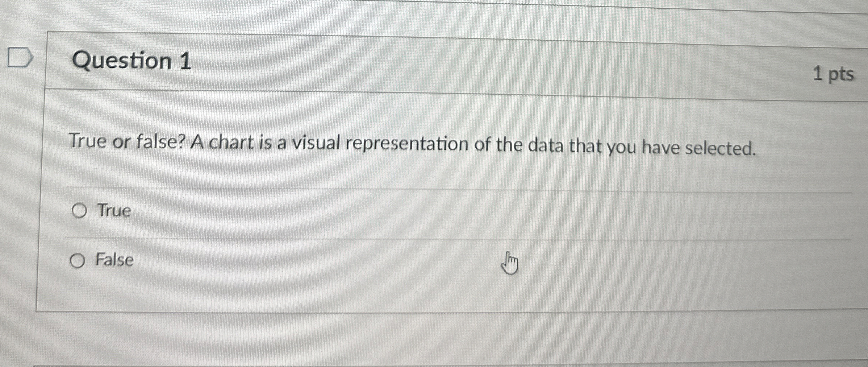Screen dimensions: 868x367
Task: Click the empty circle next to False
Action: (x=78, y=260)
